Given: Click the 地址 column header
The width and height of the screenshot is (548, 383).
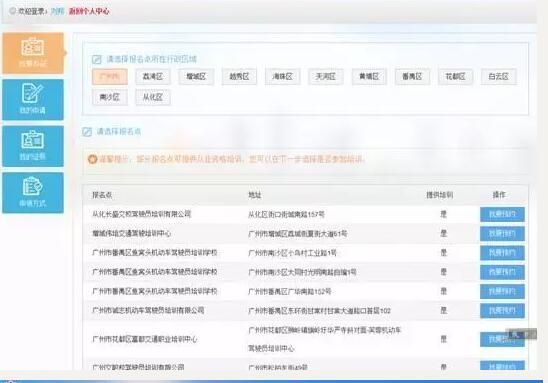Looking at the screenshot, I should click(255, 195).
